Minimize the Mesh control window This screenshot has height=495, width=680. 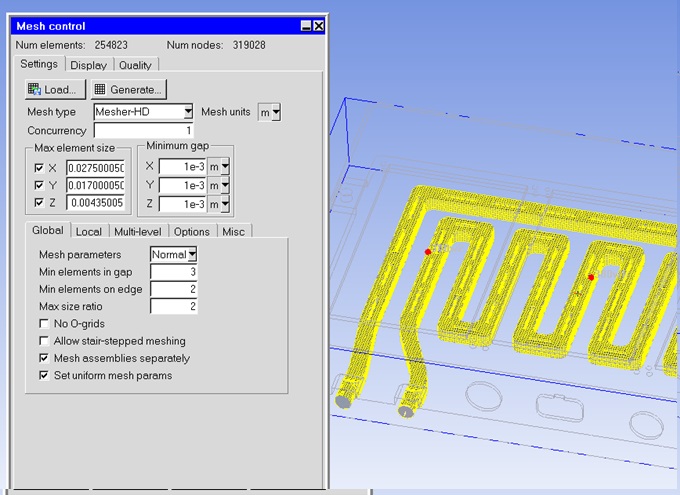pos(305,26)
